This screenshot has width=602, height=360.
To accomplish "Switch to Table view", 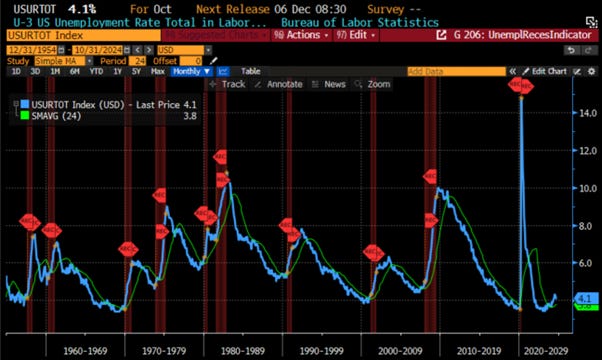I will (x=250, y=71).
